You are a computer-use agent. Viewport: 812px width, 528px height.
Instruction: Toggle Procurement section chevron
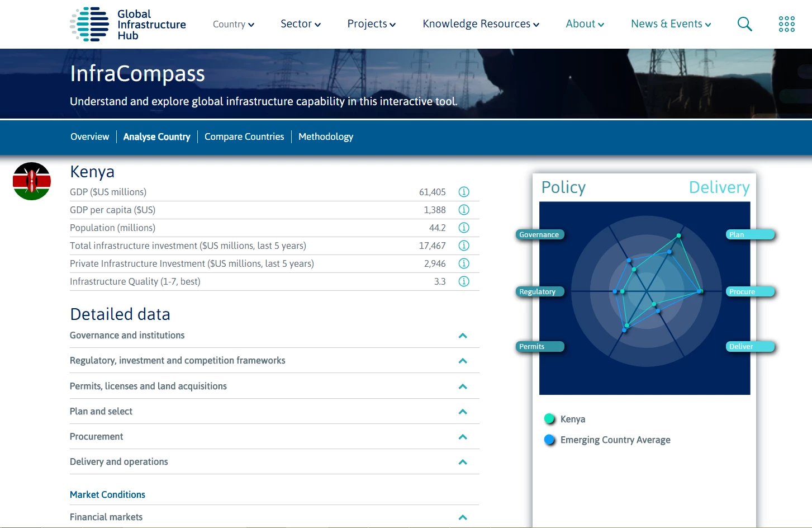[463, 437]
